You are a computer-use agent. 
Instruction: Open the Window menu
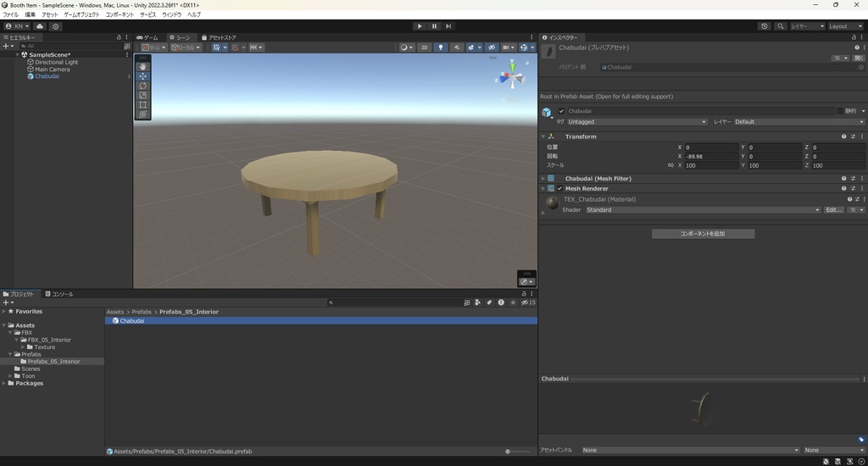[171, 14]
